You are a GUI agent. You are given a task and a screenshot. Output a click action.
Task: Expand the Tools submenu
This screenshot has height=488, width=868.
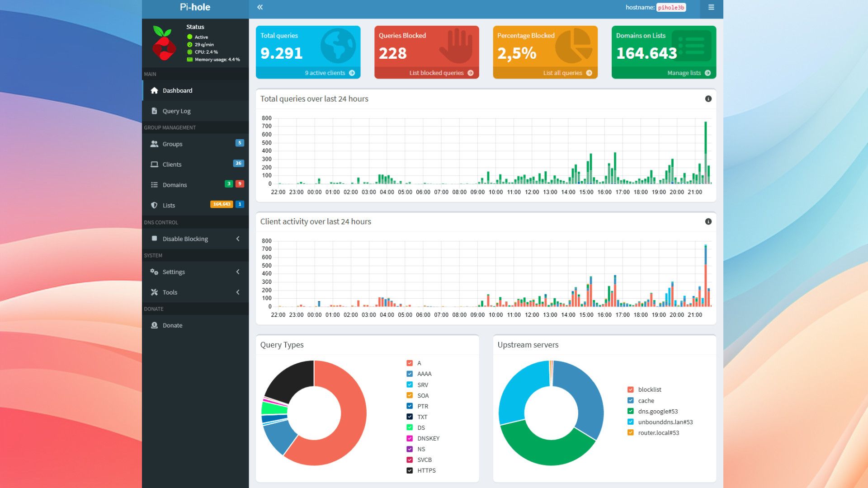[195, 292]
